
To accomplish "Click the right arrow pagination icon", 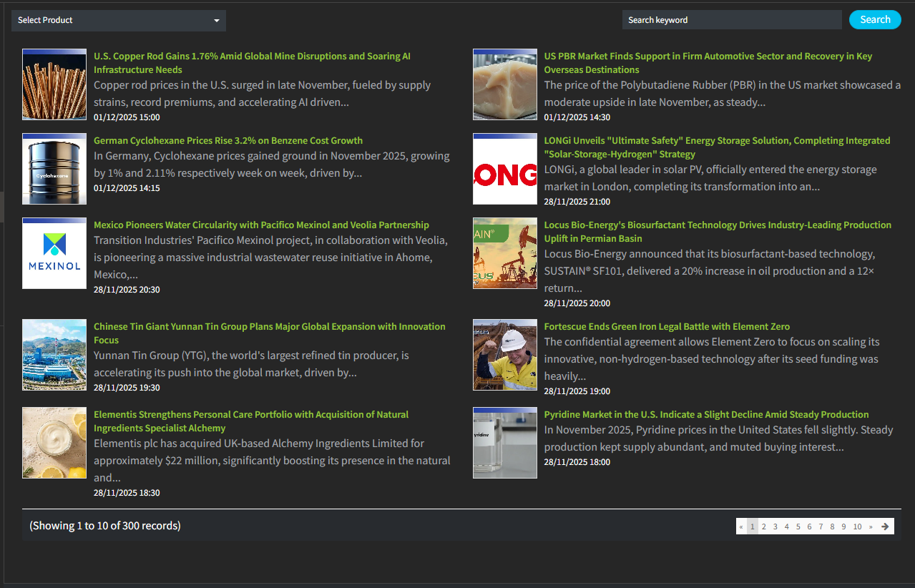I will click(885, 526).
